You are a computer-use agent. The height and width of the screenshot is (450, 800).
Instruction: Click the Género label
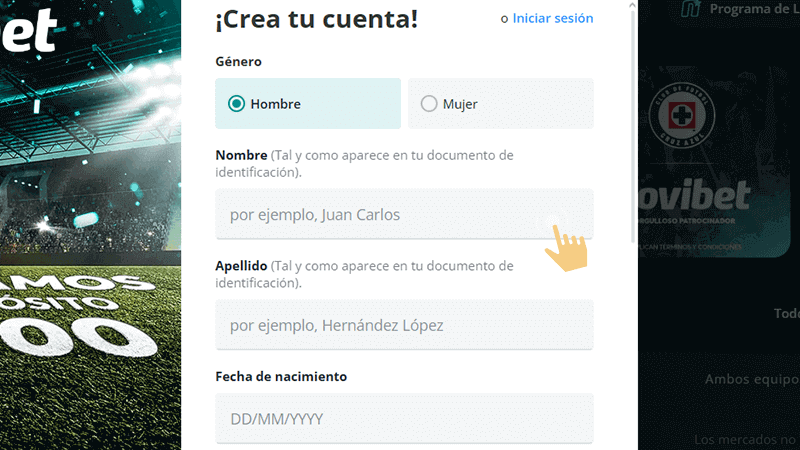[x=238, y=61]
